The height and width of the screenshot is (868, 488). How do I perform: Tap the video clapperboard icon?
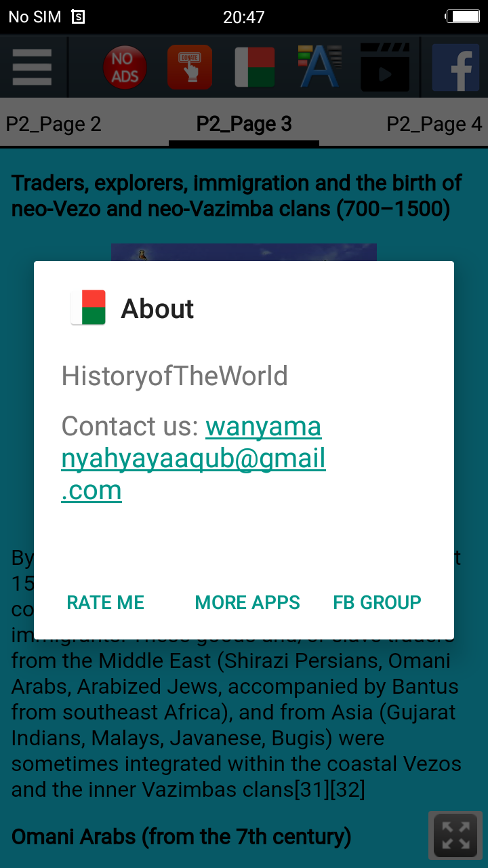[384, 67]
